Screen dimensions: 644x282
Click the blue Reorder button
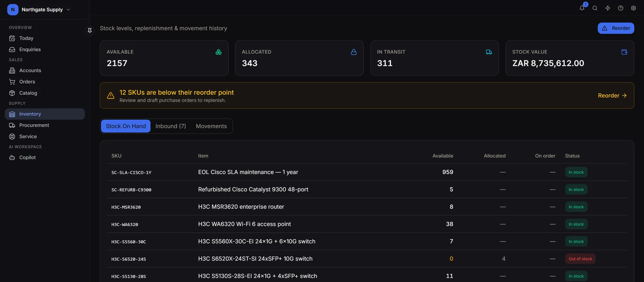point(616,28)
